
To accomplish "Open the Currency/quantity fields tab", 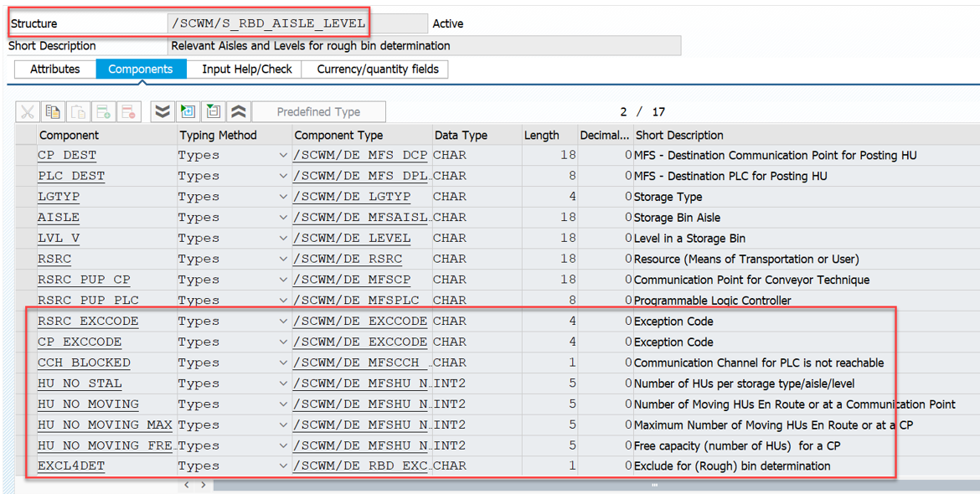I will coord(378,69).
